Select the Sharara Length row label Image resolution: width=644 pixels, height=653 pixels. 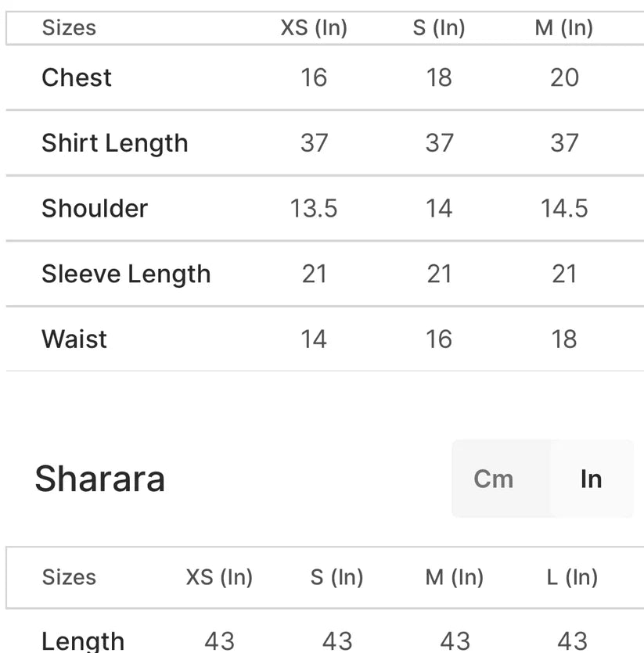(83, 640)
